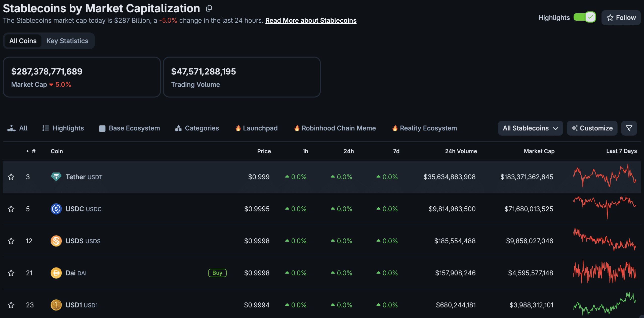Copy the page title using copy icon
This screenshot has width=644, height=318.
pyautogui.click(x=209, y=9)
